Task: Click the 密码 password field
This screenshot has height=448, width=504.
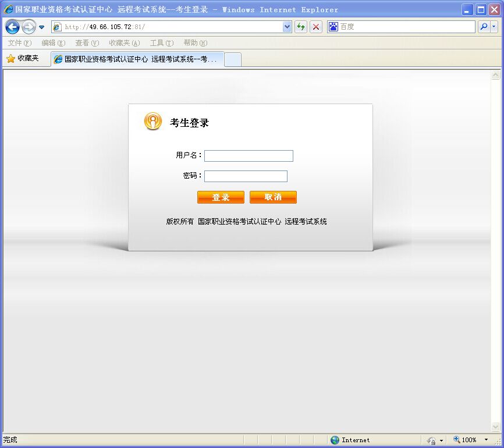Action: coord(246,176)
